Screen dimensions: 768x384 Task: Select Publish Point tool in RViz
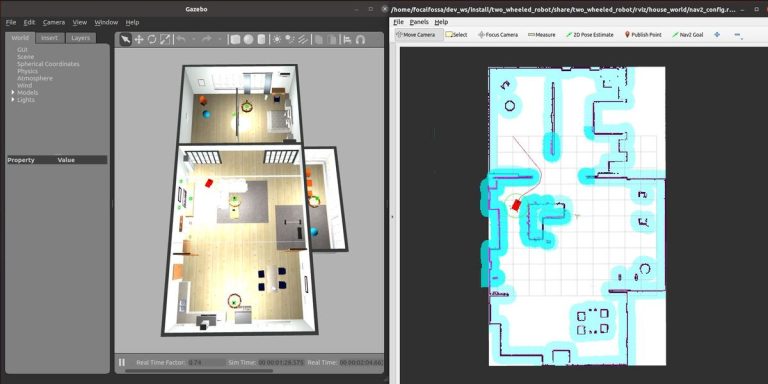tap(643, 35)
